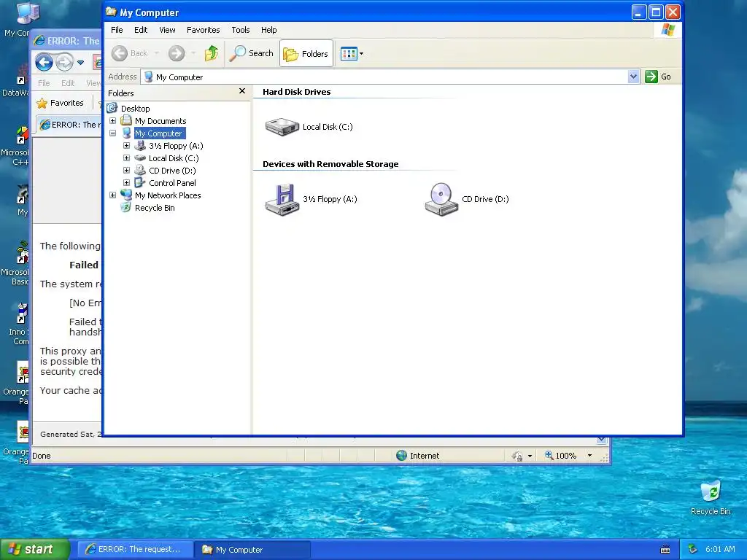Image resolution: width=747 pixels, height=560 pixels.
Task: Click the Hard Disk Drives group header
Action: (296, 92)
